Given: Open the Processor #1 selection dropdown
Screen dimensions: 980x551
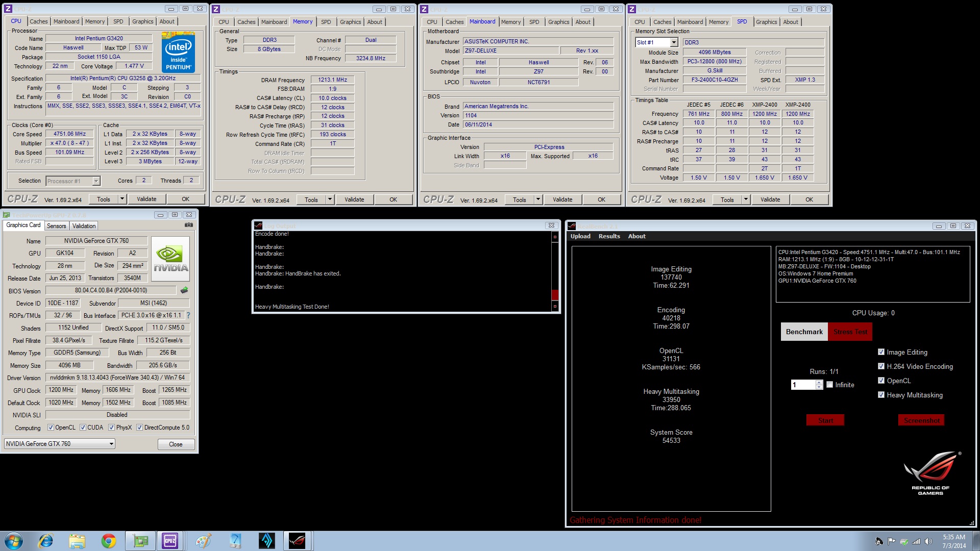Looking at the screenshot, I should coord(96,181).
